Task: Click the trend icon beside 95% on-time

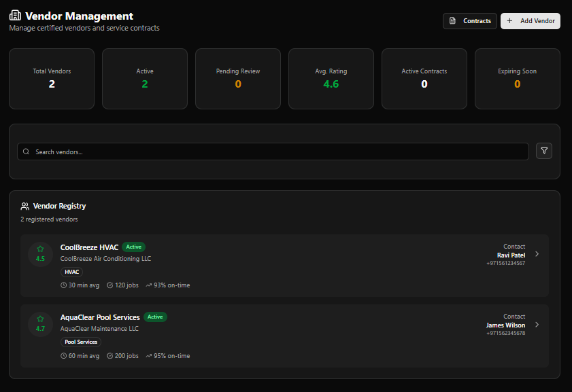Action: [148, 356]
